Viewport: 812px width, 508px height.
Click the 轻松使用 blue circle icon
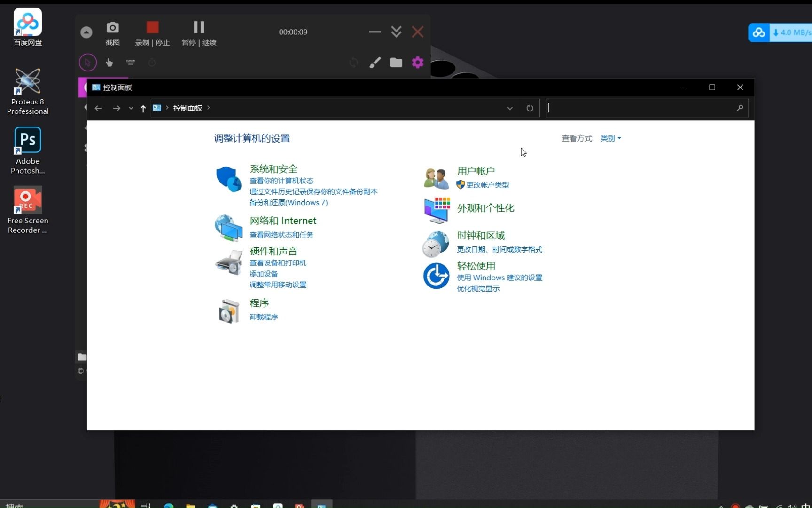click(436, 276)
